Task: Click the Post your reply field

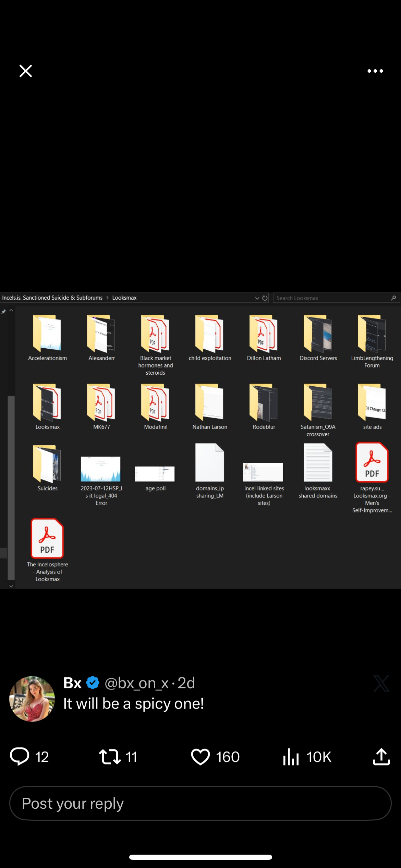Action: [200, 803]
